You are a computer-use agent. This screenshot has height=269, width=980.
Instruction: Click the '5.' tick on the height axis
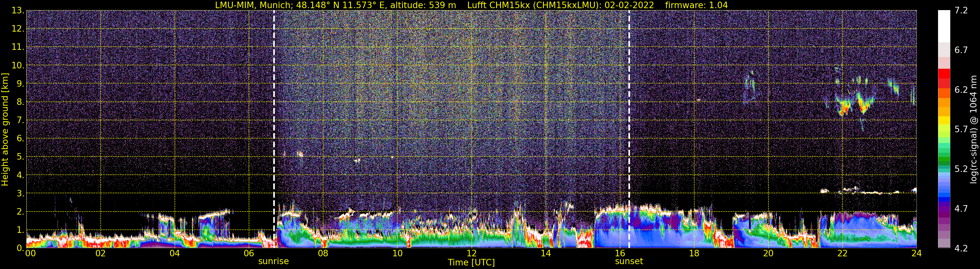click(x=20, y=157)
